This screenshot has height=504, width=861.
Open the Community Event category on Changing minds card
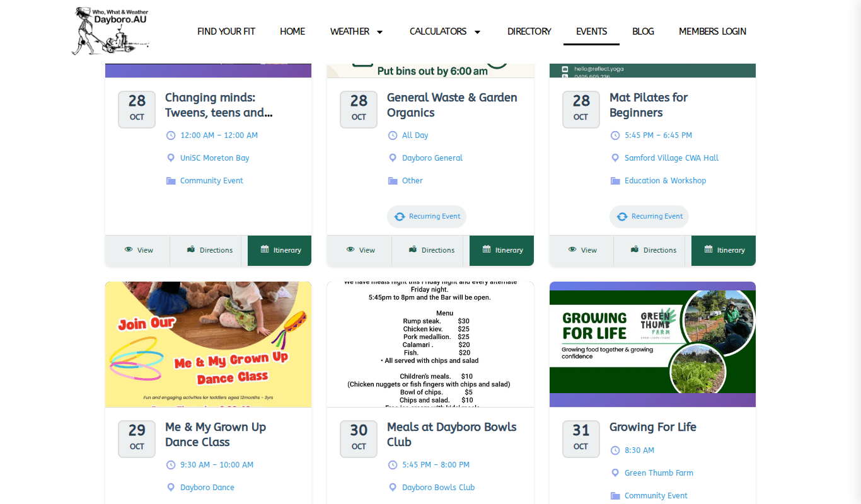tap(212, 181)
